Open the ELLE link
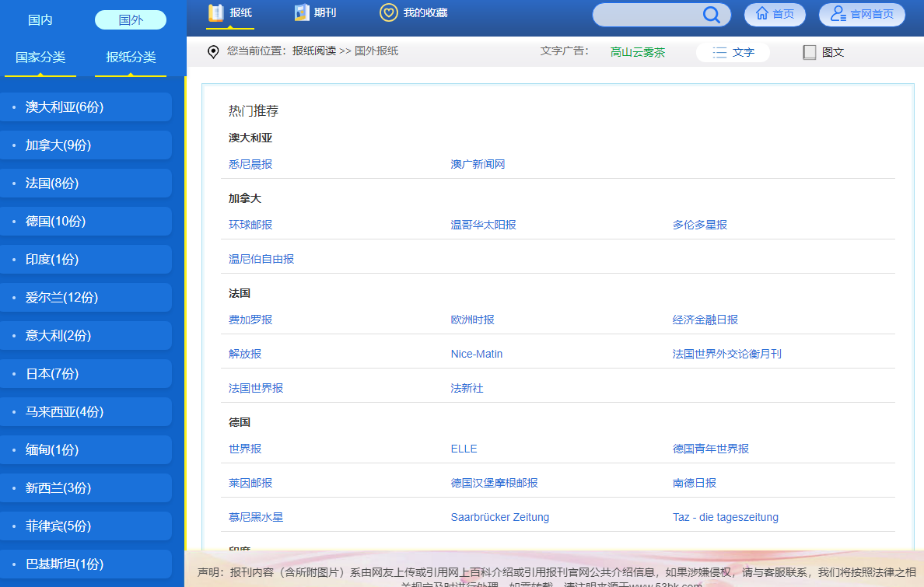924x587 pixels. pyautogui.click(x=464, y=449)
